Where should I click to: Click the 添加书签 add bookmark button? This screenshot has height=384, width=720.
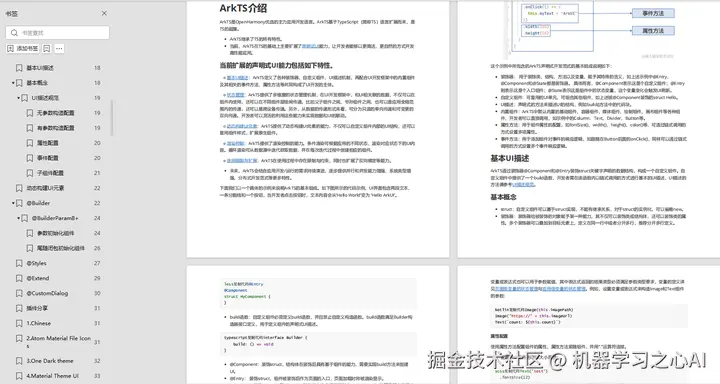pos(22,48)
